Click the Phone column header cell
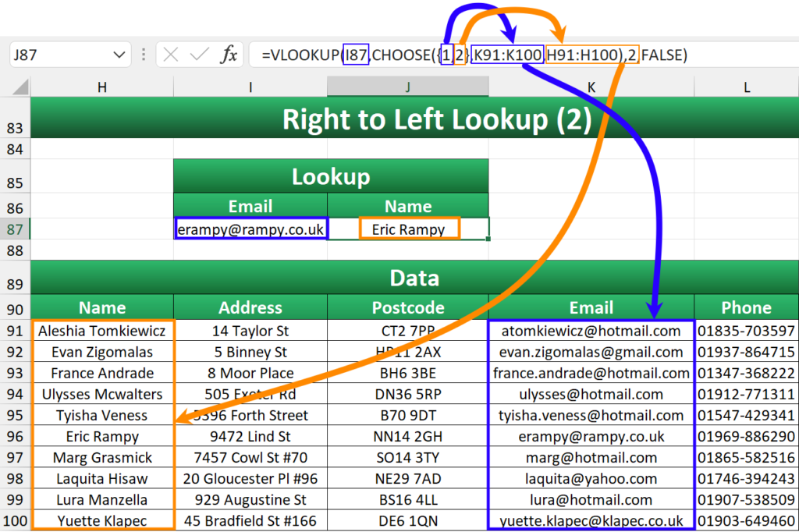The image size is (799, 532). click(x=746, y=307)
